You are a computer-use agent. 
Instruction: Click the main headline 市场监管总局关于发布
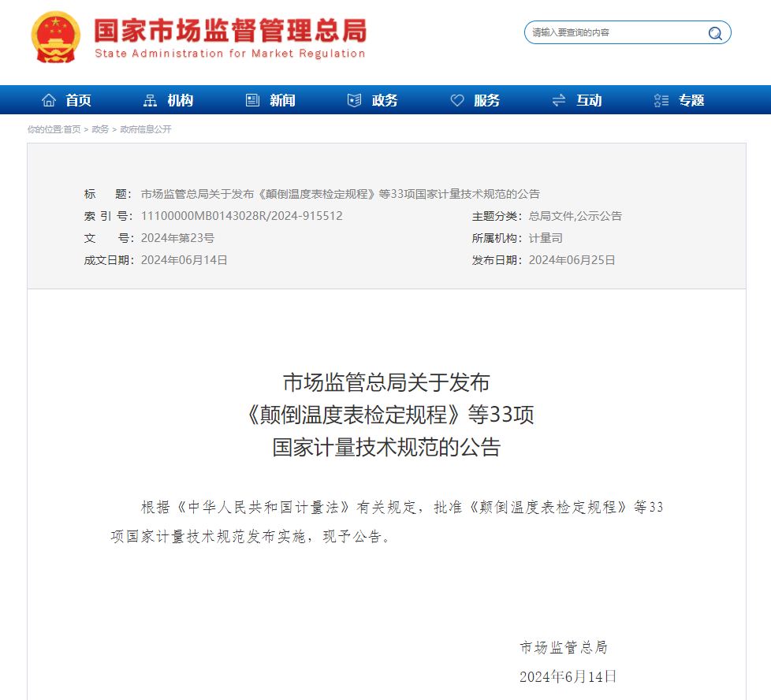tap(386, 382)
